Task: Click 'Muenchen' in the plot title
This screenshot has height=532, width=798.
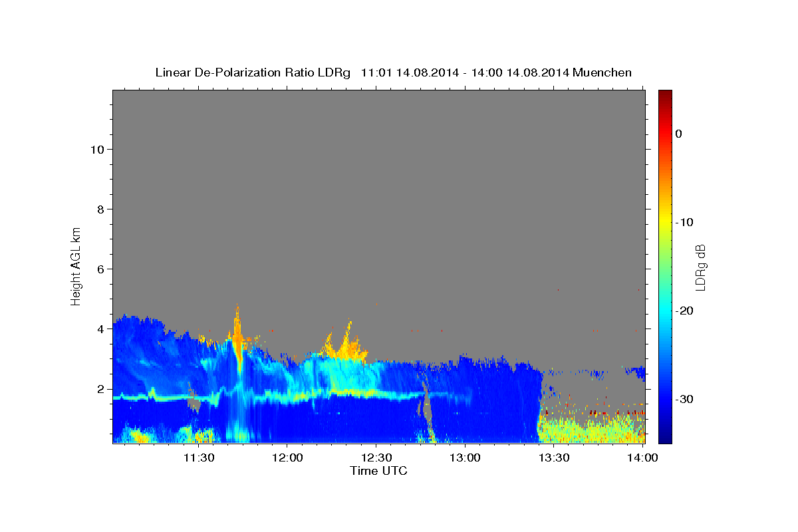Action: pos(604,72)
